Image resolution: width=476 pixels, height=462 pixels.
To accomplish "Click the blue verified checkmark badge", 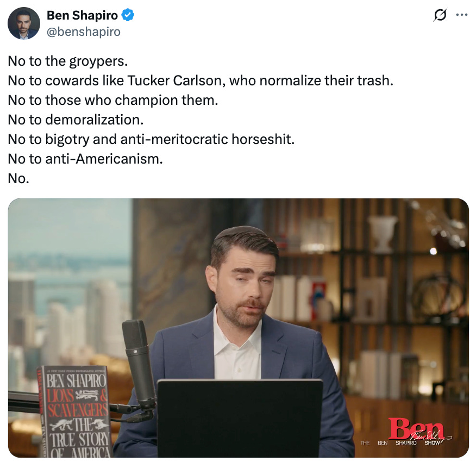I will click(128, 15).
